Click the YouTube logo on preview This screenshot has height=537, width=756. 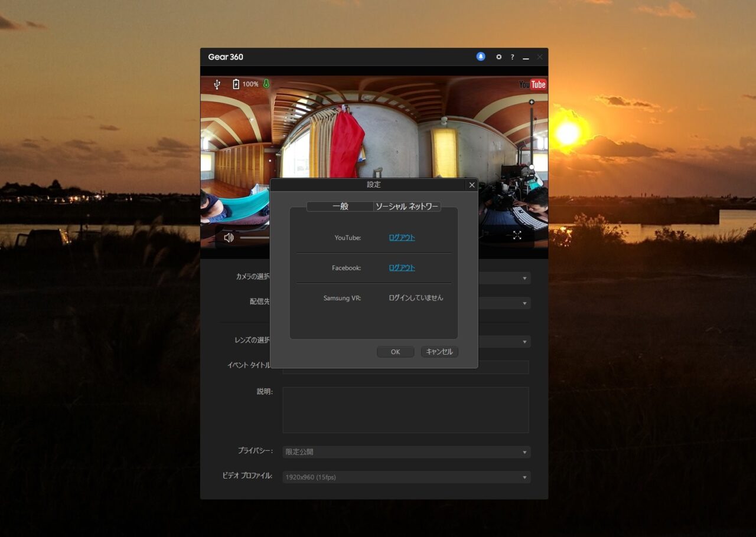(532, 84)
